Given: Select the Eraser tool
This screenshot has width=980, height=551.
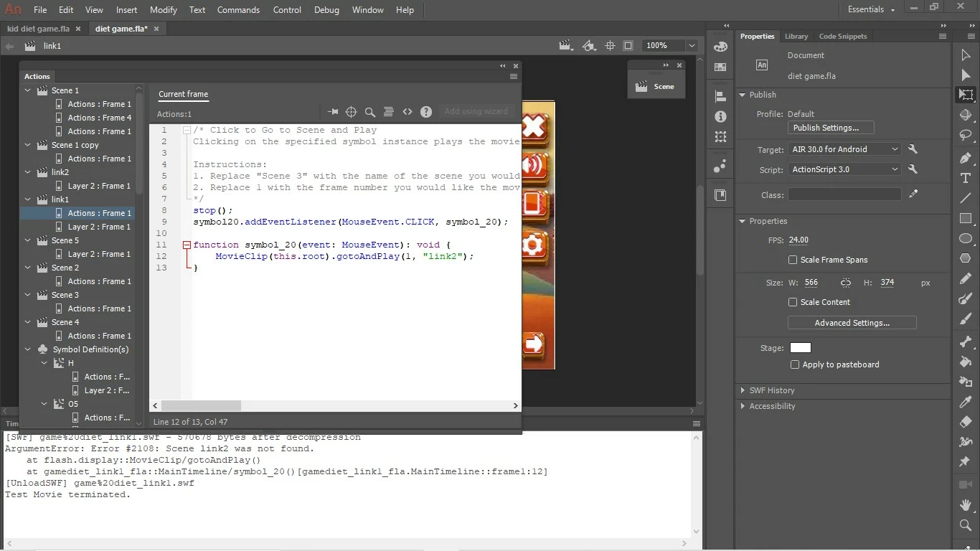Looking at the screenshot, I should coord(966,422).
